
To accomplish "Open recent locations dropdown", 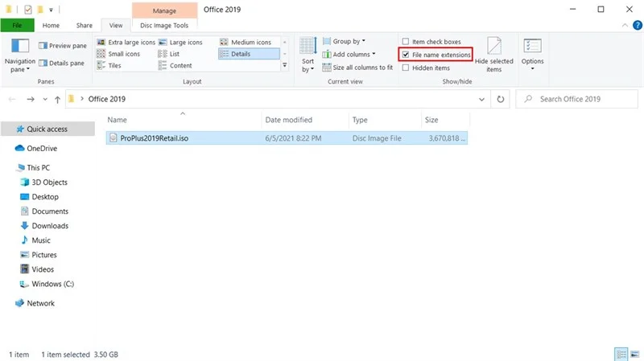I will pyautogui.click(x=45, y=99).
